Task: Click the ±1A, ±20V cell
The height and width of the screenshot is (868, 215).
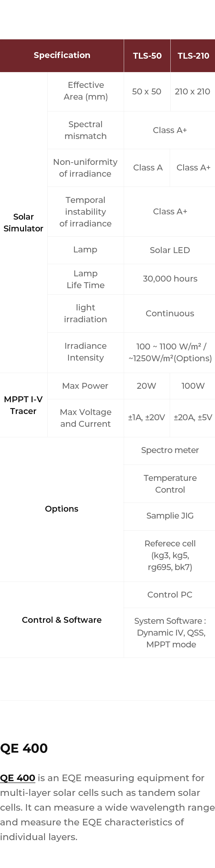Action: pos(146,418)
